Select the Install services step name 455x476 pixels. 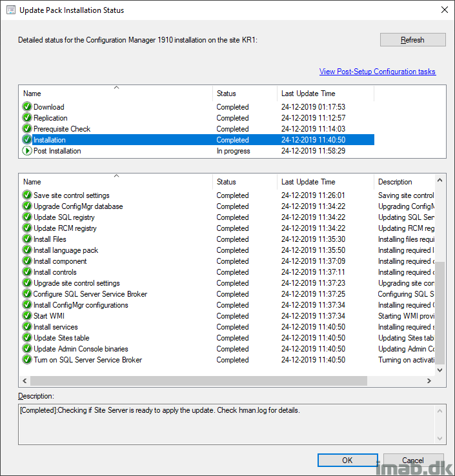[x=56, y=327]
